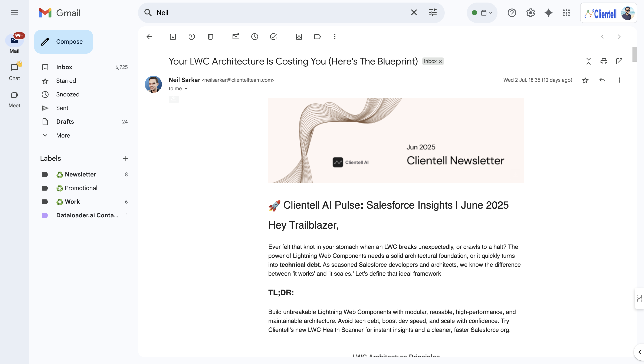
Task: Open the email in a new window
Action: [x=619, y=61]
